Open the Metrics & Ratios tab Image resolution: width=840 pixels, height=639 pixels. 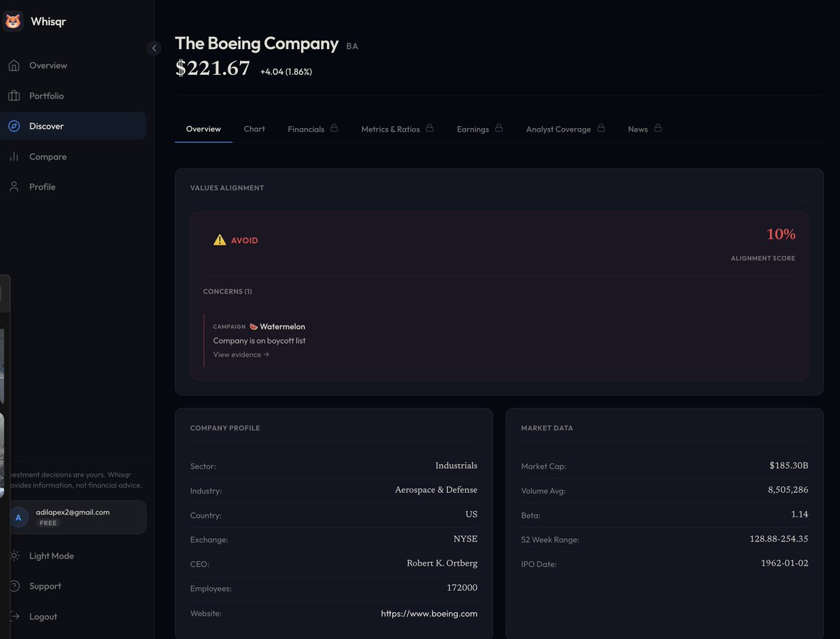click(x=398, y=129)
